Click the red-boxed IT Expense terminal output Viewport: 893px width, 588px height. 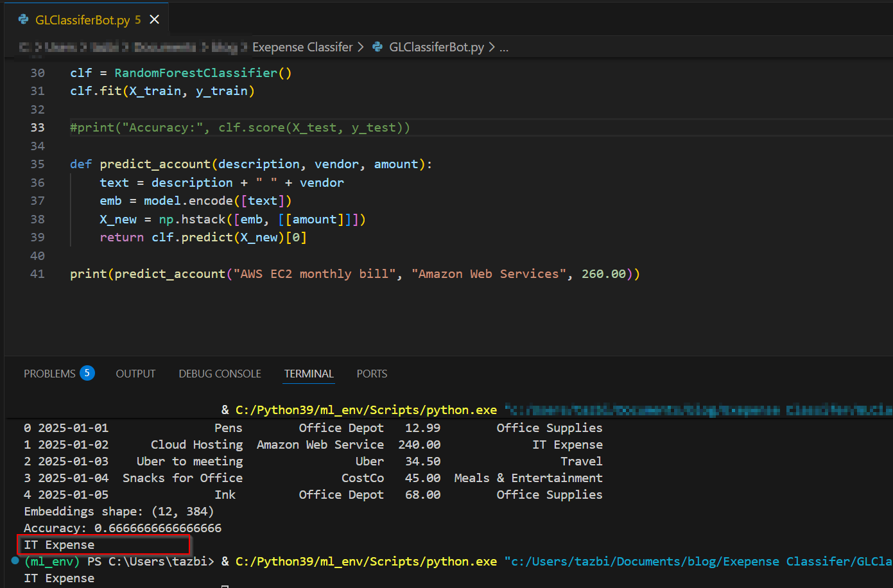59,545
